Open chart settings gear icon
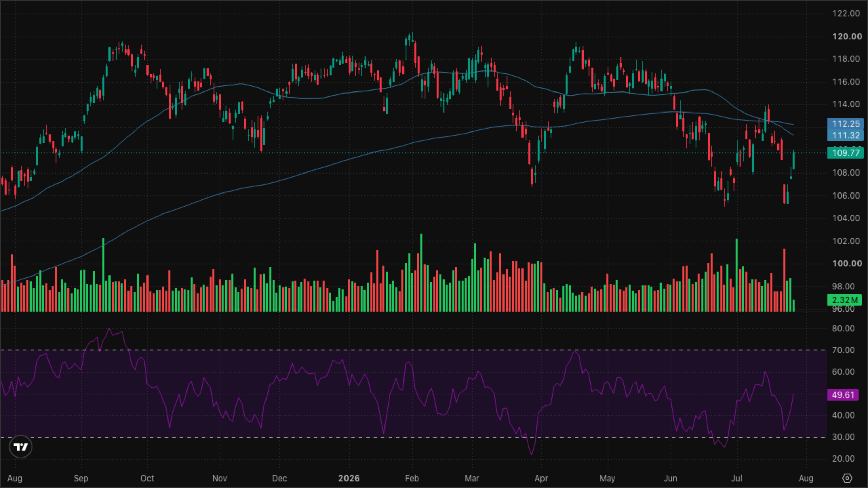The height and width of the screenshot is (488, 868). click(x=847, y=478)
